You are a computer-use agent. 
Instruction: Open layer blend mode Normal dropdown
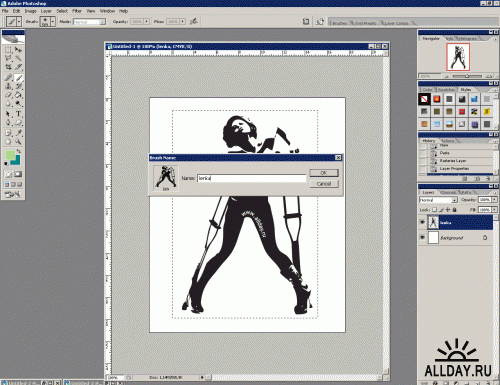point(454,200)
